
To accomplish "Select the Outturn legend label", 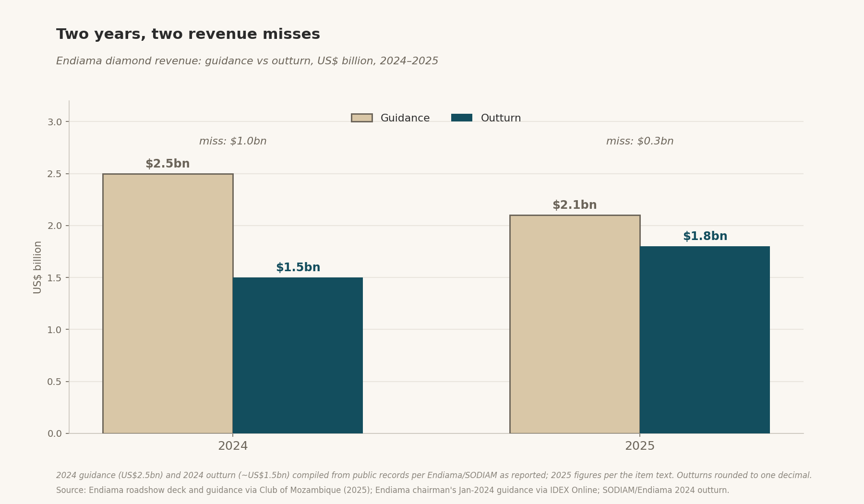I will (x=501, y=118).
